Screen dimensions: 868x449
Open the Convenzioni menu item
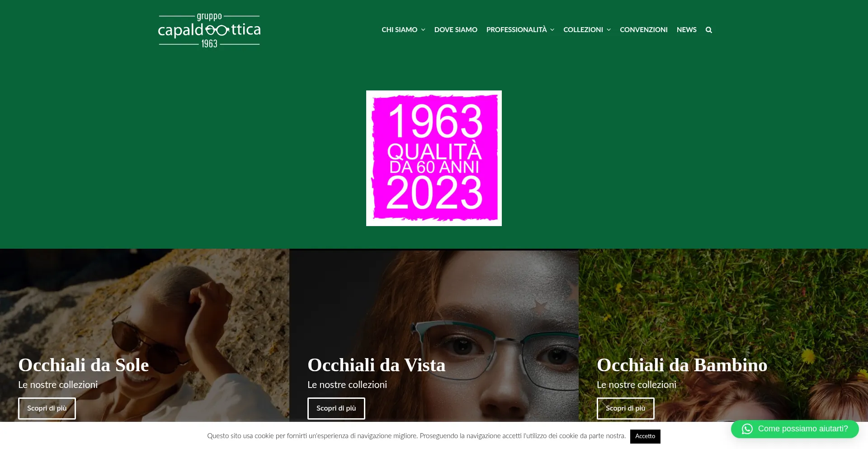(643, 30)
